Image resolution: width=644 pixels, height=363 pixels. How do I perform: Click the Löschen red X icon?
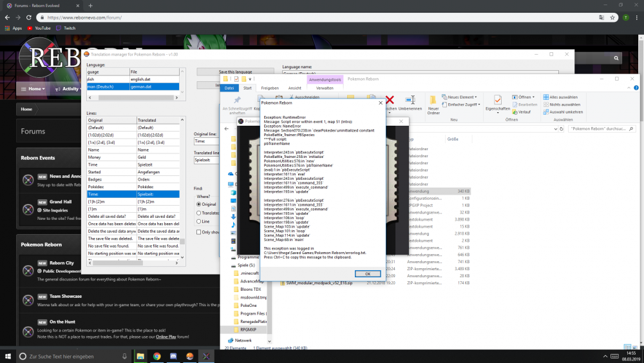click(390, 100)
